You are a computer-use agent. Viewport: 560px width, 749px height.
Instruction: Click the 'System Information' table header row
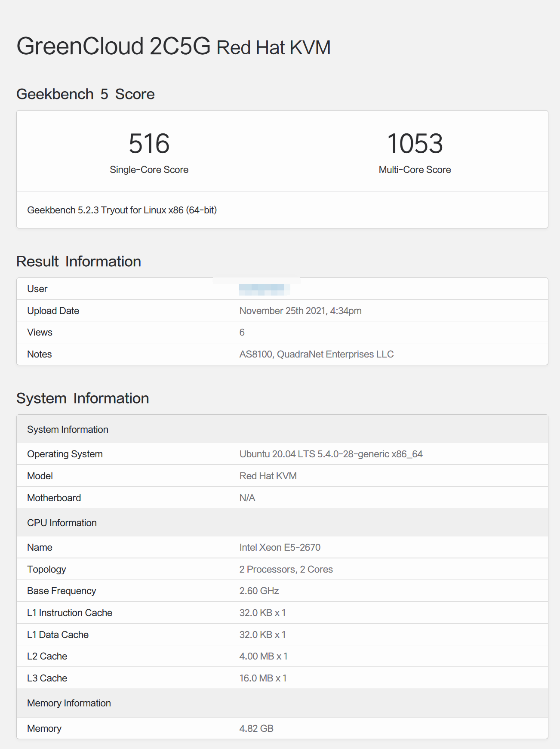(282, 429)
